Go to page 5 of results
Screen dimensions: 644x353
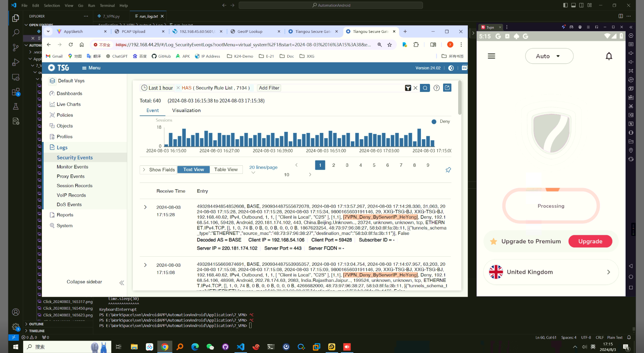[x=374, y=165]
